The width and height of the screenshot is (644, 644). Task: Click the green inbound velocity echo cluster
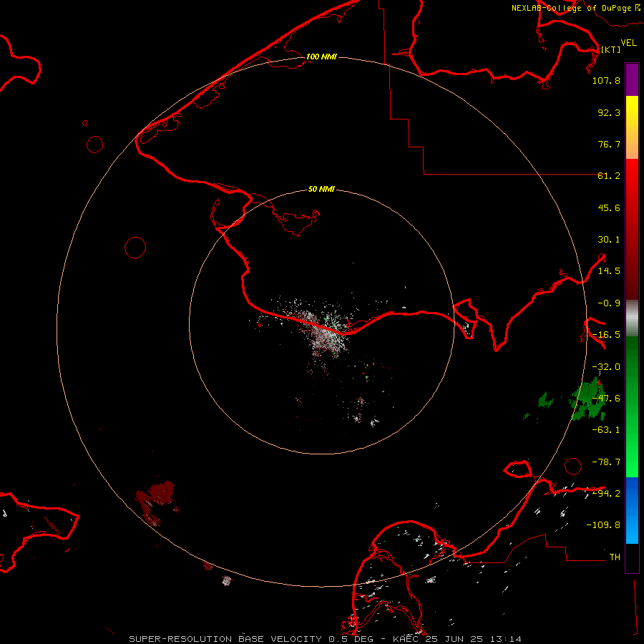point(589,399)
